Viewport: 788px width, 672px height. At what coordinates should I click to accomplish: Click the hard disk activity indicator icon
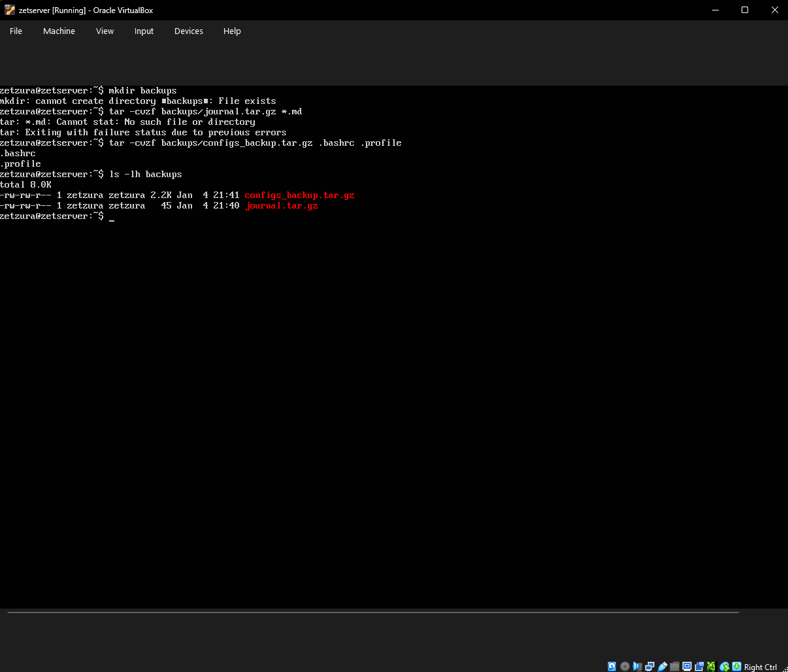point(612,667)
